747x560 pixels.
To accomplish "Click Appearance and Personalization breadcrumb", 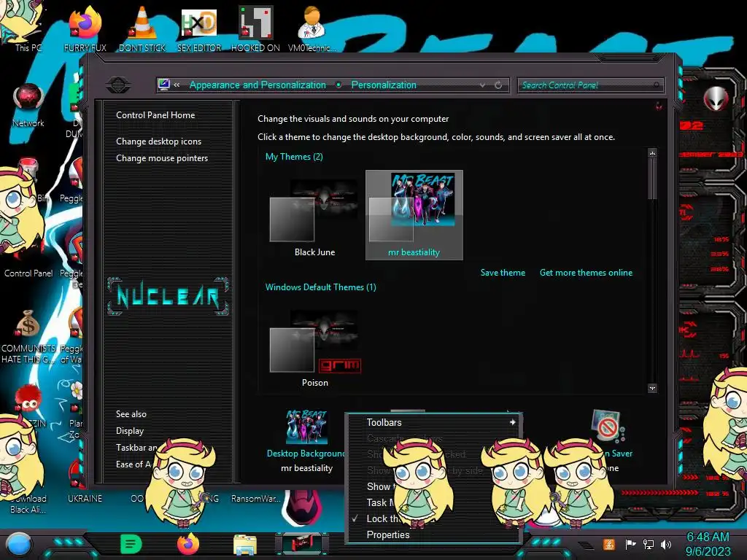I will pyautogui.click(x=258, y=85).
